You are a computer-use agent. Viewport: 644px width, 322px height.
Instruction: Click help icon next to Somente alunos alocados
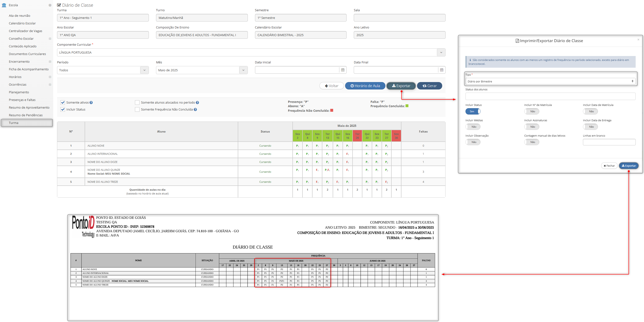coord(197,103)
